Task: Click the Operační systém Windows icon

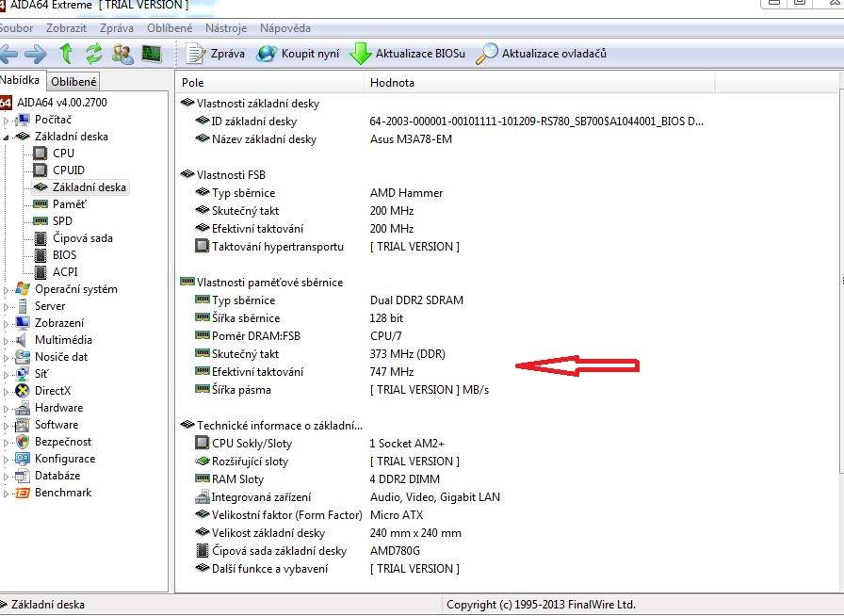Action: 23,288
